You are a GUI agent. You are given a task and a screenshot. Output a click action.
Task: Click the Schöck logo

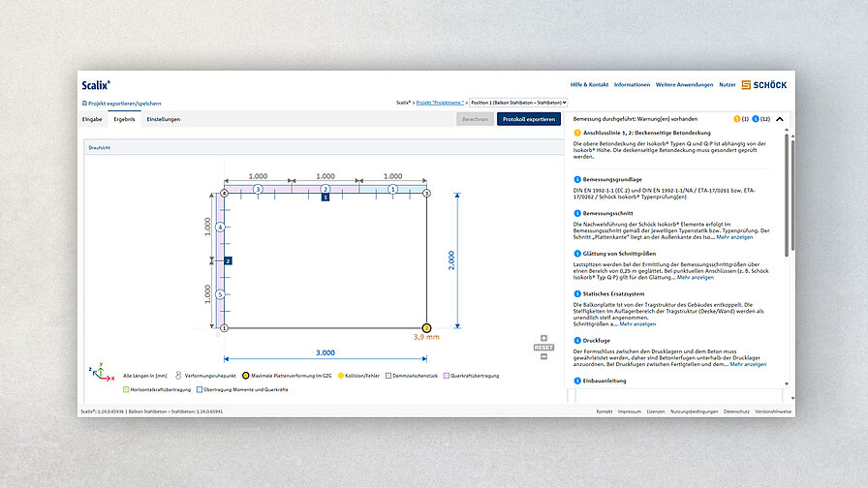[x=763, y=85]
